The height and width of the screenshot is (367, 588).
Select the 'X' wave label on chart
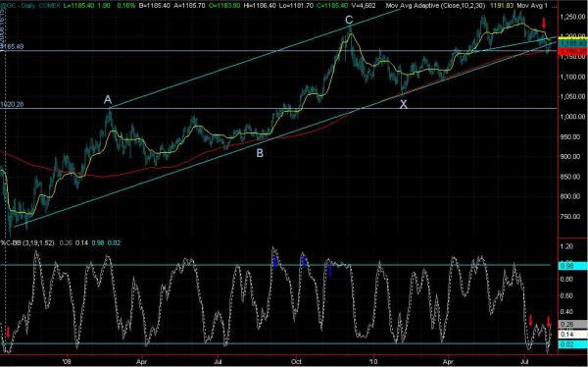403,104
